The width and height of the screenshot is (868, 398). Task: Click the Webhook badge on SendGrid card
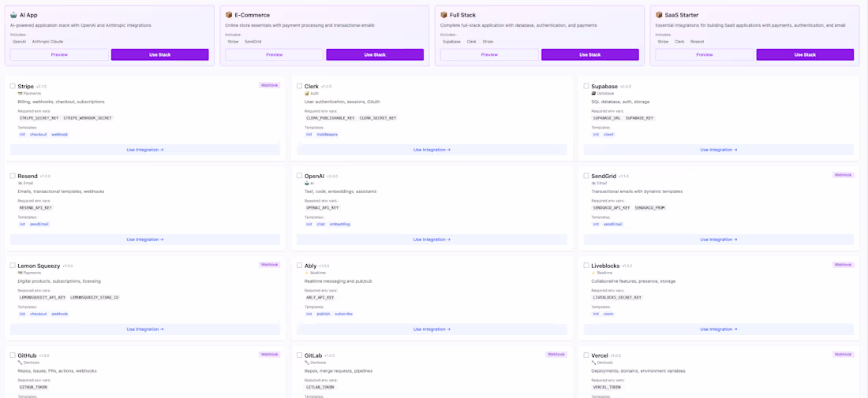coord(843,175)
